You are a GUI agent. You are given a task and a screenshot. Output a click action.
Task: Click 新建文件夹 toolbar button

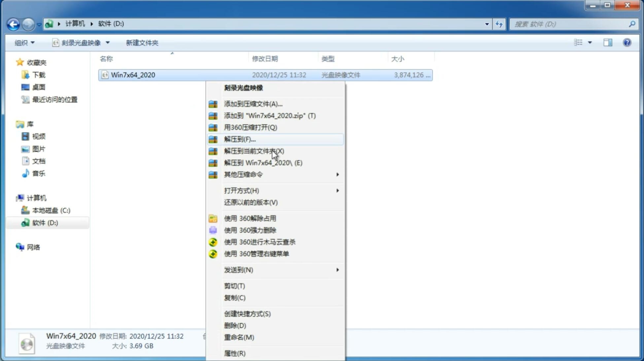tap(142, 43)
